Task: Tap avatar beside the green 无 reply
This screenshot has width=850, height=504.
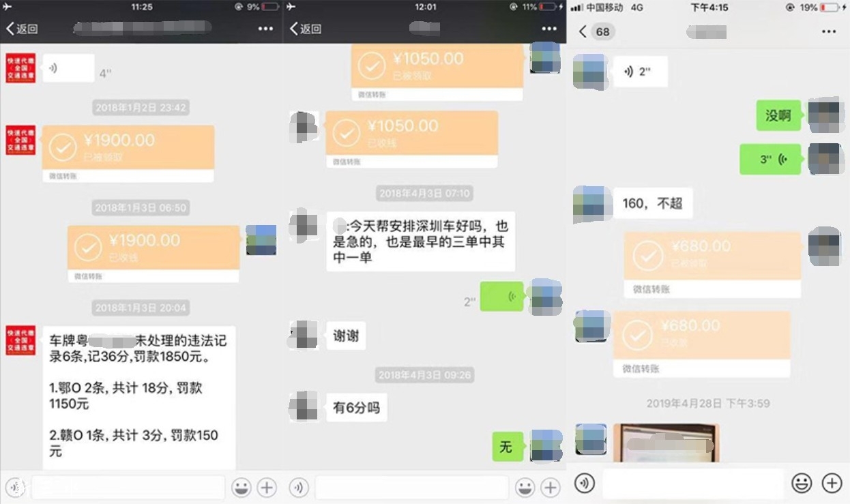Action: pos(546,445)
